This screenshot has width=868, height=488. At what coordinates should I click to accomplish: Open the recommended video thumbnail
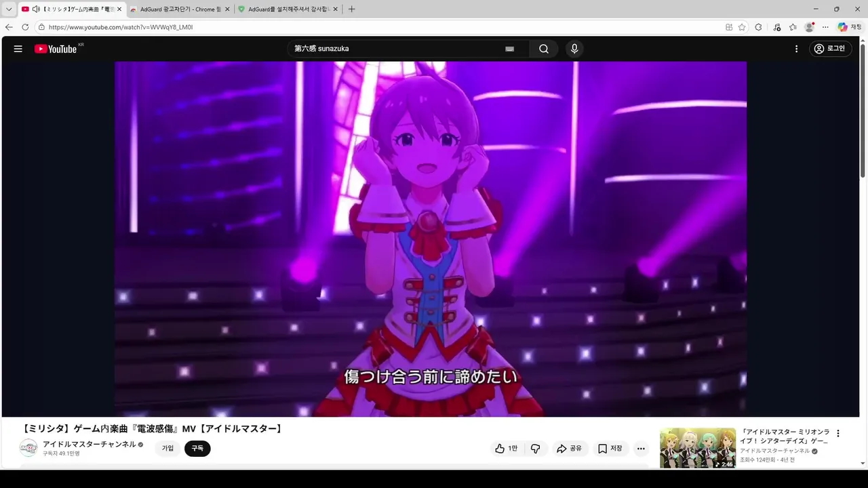tap(698, 448)
